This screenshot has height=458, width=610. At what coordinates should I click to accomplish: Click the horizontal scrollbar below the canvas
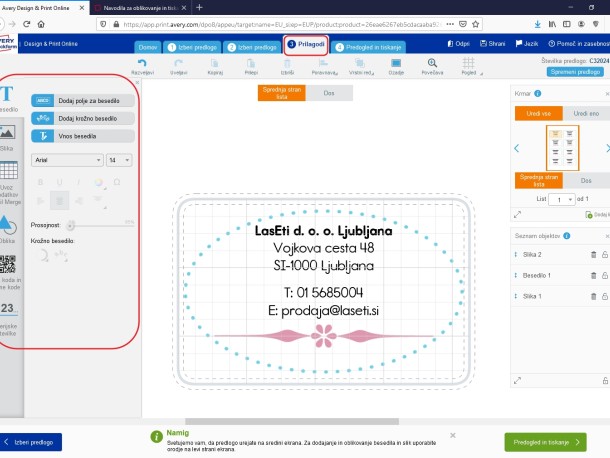[292, 422]
